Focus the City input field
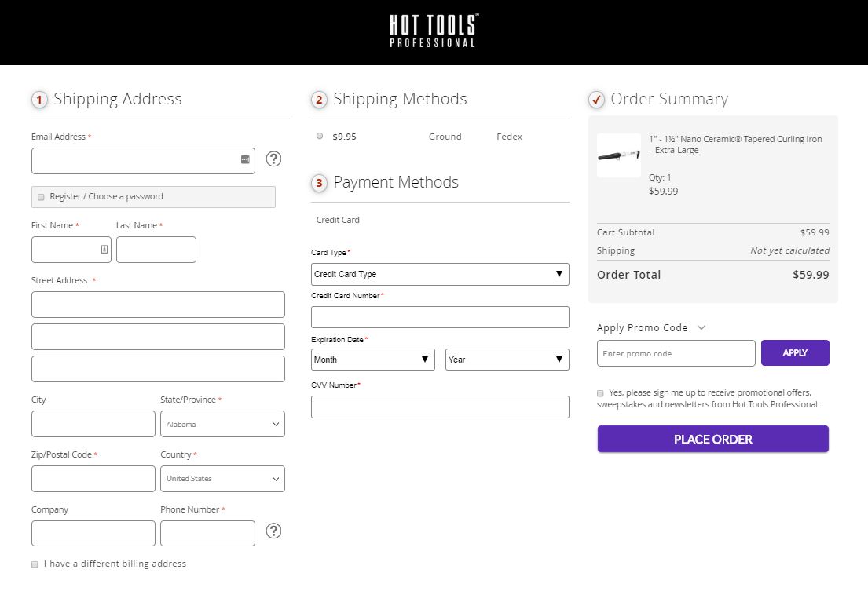The height and width of the screenshot is (595, 868). click(x=93, y=424)
